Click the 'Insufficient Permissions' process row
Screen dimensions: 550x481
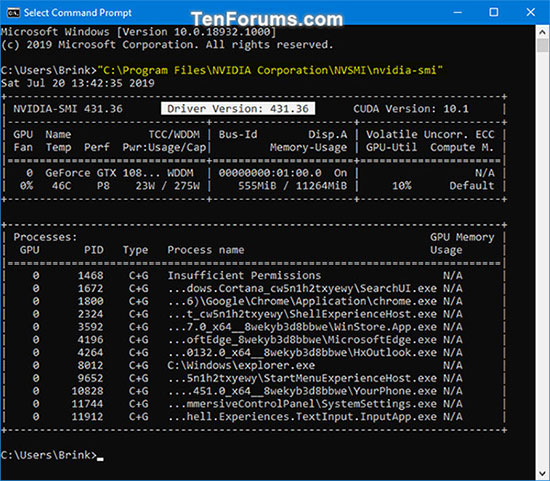248,276
